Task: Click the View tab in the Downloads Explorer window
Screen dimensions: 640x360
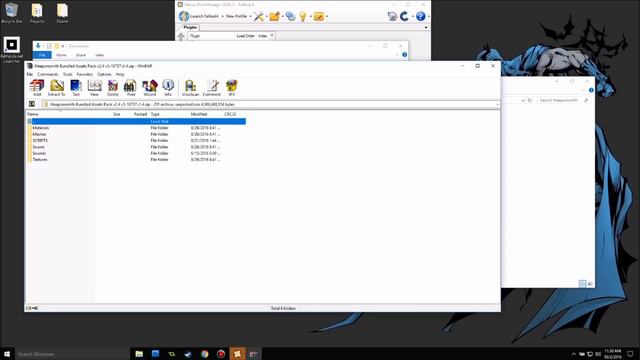Action: 100,55
